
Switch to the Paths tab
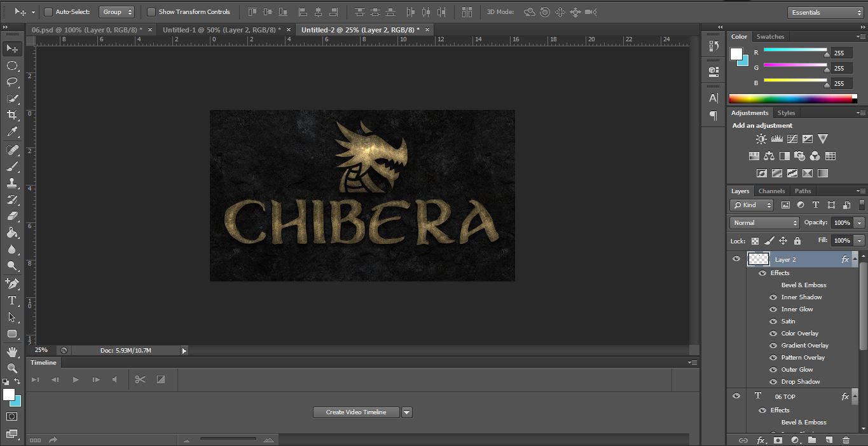click(803, 191)
